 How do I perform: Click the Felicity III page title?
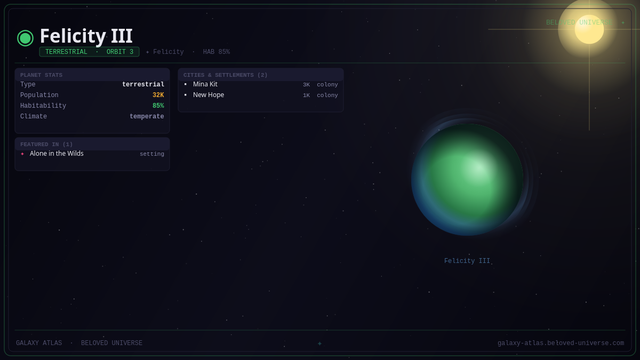pyautogui.click(x=86, y=36)
